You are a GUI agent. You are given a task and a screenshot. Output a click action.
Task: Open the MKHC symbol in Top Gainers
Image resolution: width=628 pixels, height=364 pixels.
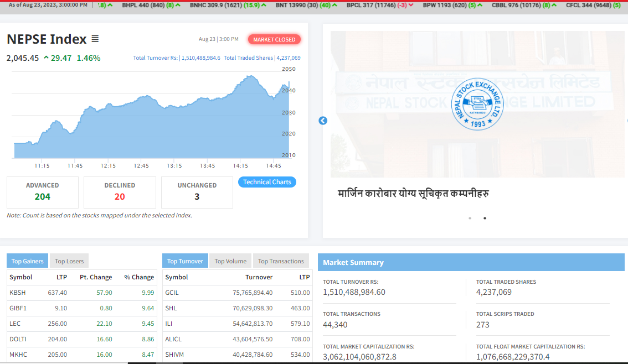point(18,355)
